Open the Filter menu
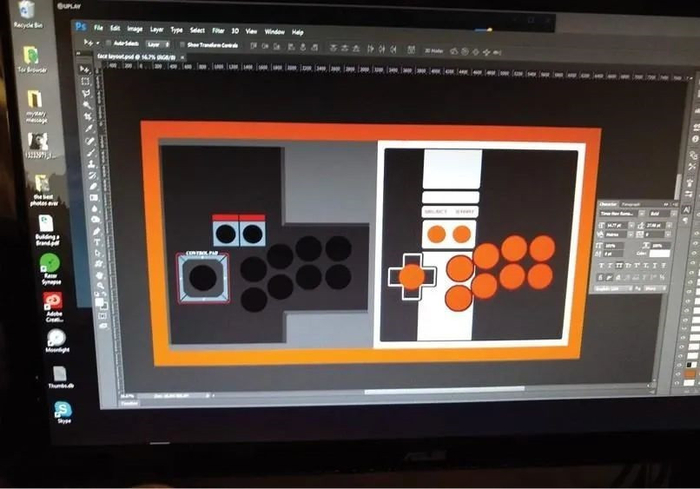This screenshot has width=700, height=489. [x=218, y=31]
